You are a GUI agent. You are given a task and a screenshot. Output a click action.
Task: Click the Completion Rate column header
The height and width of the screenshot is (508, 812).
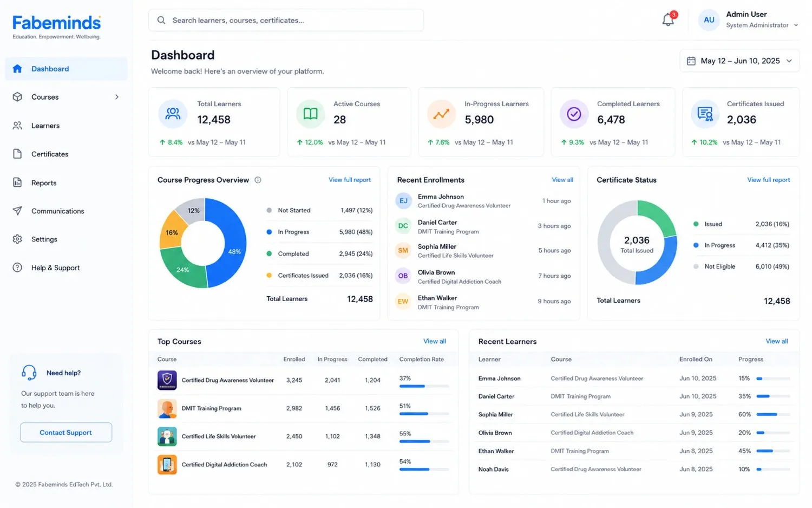(422, 359)
